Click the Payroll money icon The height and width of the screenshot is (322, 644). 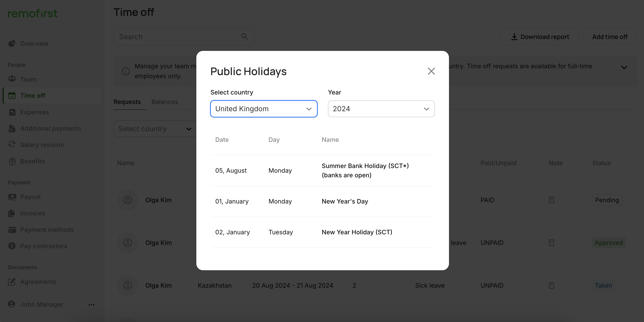pyautogui.click(x=12, y=197)
